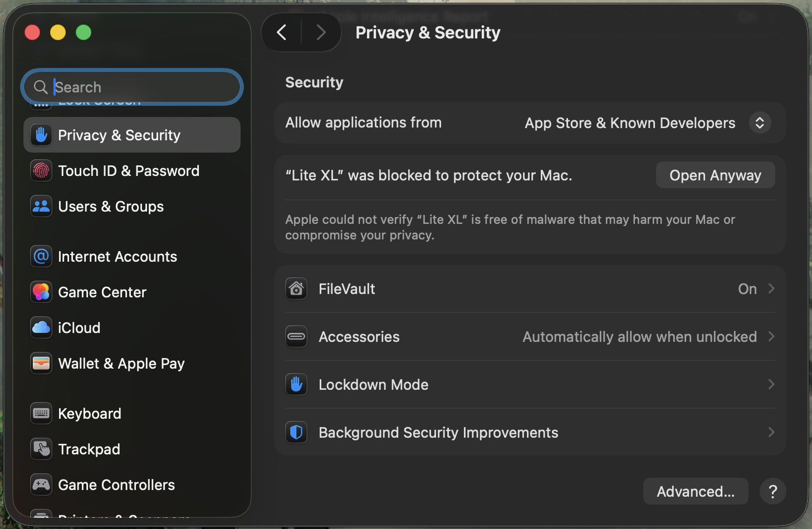Expand FileVault row via its chevron
Viewport: 812px width, 529px height.
point(771,288)
